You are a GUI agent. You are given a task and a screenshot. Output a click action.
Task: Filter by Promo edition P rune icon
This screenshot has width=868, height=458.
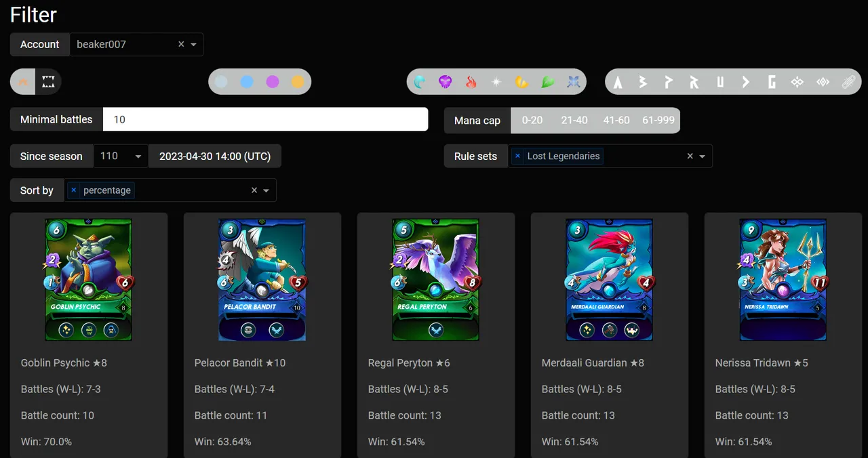click(x=669, y=82)
